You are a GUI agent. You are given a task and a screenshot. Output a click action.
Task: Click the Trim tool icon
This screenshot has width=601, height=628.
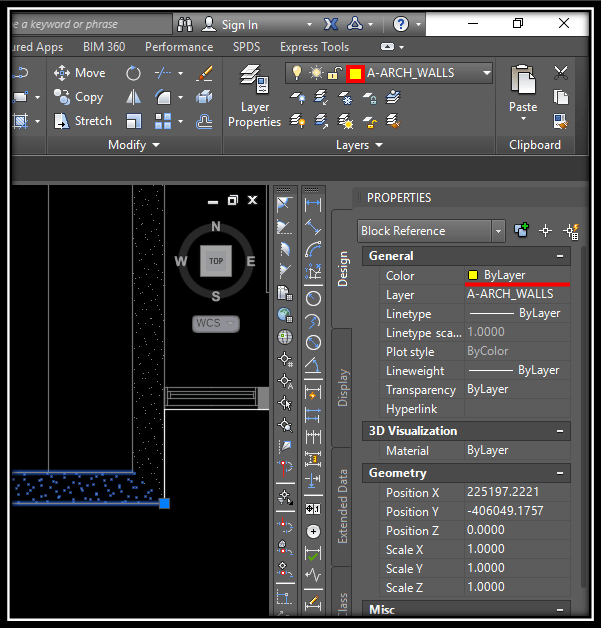coord(163,73)
